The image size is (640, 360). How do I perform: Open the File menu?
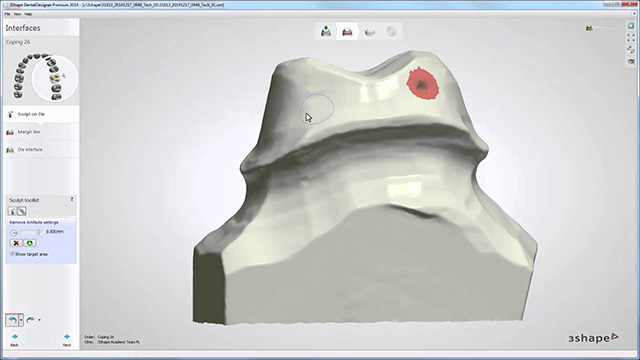coord(7,14)
